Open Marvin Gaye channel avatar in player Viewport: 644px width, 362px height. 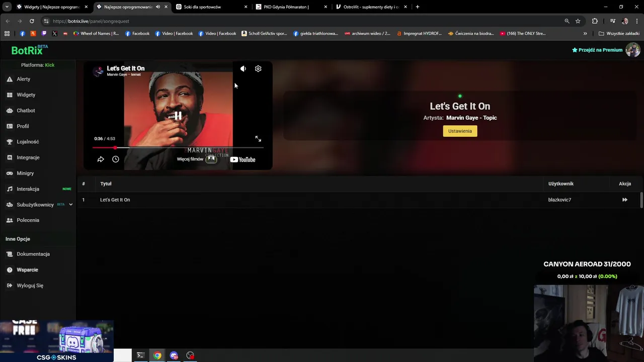[99, 71]
